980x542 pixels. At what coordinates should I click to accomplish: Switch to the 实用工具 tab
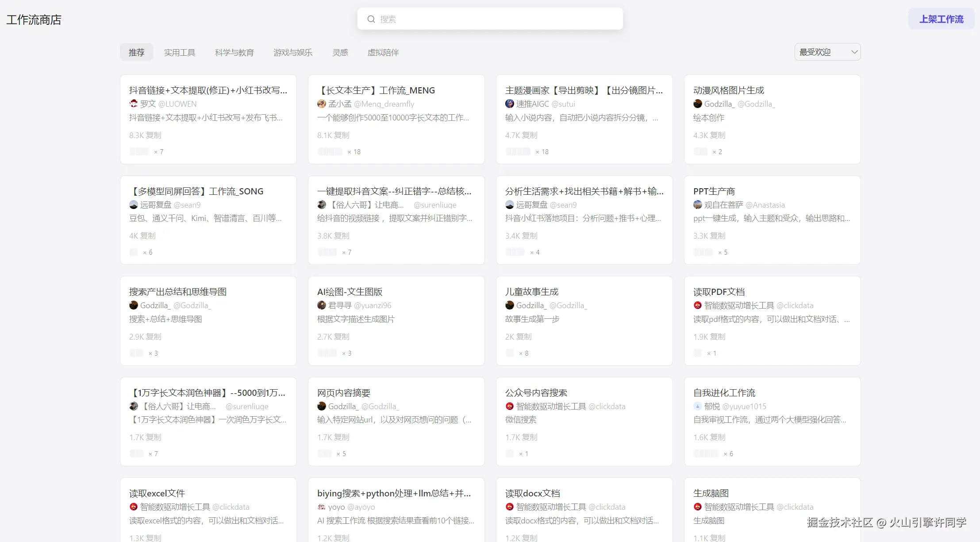[180, 52]
